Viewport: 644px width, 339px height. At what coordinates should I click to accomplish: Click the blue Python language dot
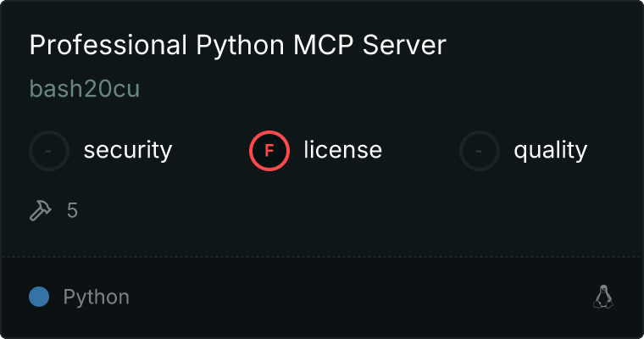39,297
